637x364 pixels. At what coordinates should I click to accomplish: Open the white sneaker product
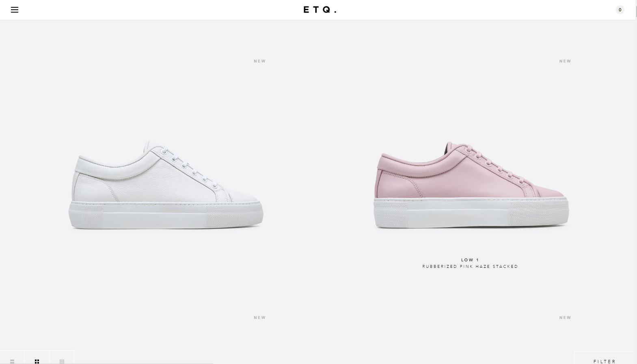point(166,185)
